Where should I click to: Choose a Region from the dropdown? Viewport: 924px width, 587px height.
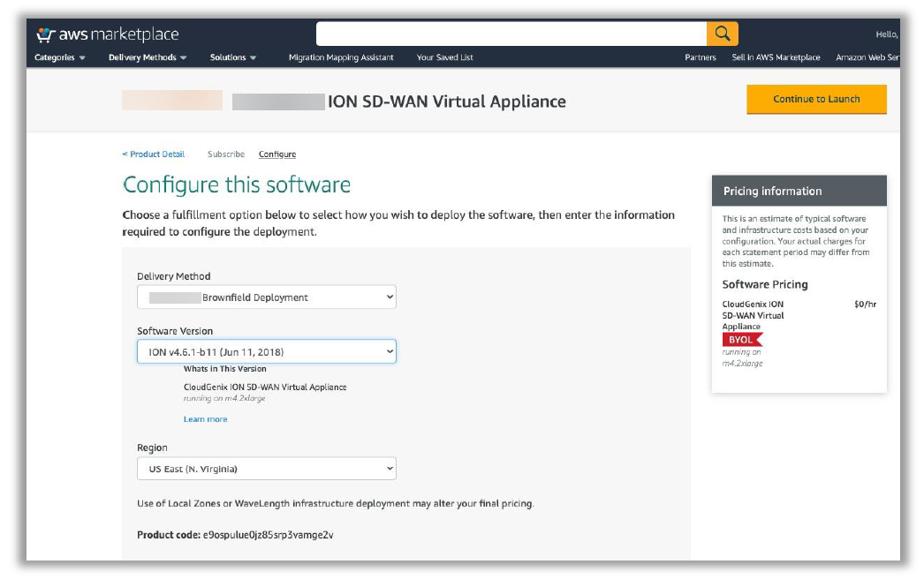[266, 469]
